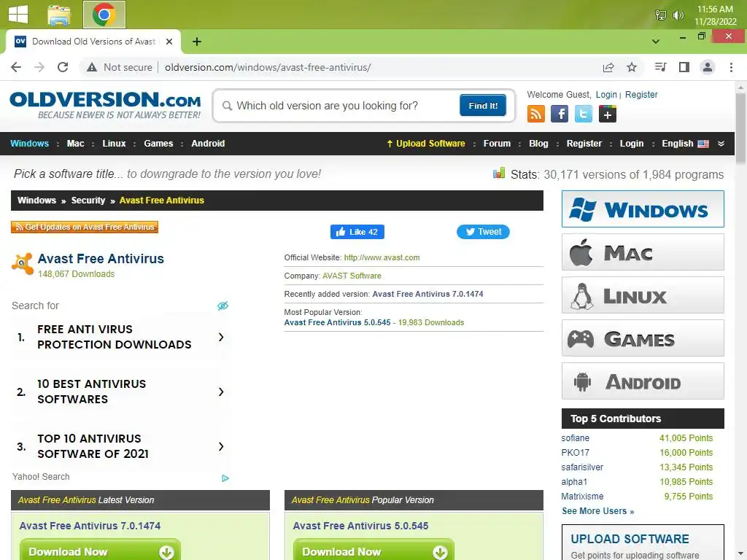Click the Linux sidebar platform button

click(643, 295)
